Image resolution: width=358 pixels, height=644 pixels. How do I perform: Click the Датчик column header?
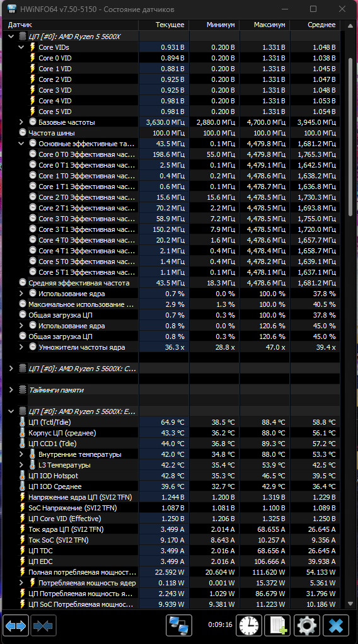coord(71,25)
